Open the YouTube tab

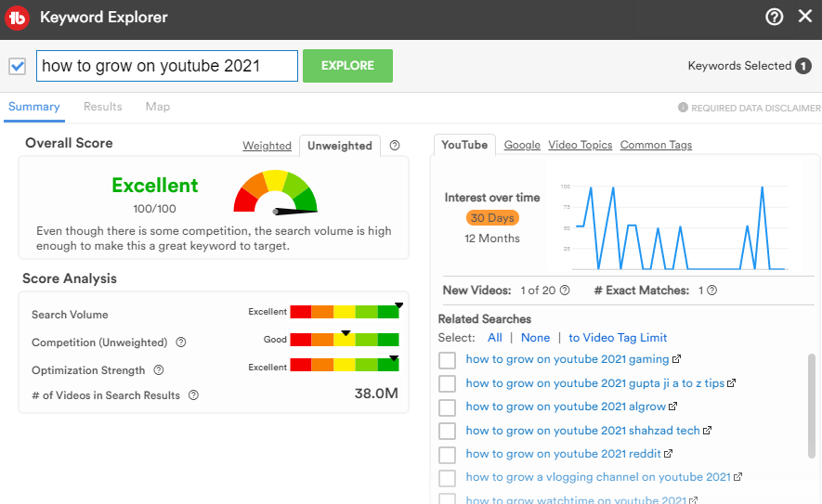click(x=464, y=145)
